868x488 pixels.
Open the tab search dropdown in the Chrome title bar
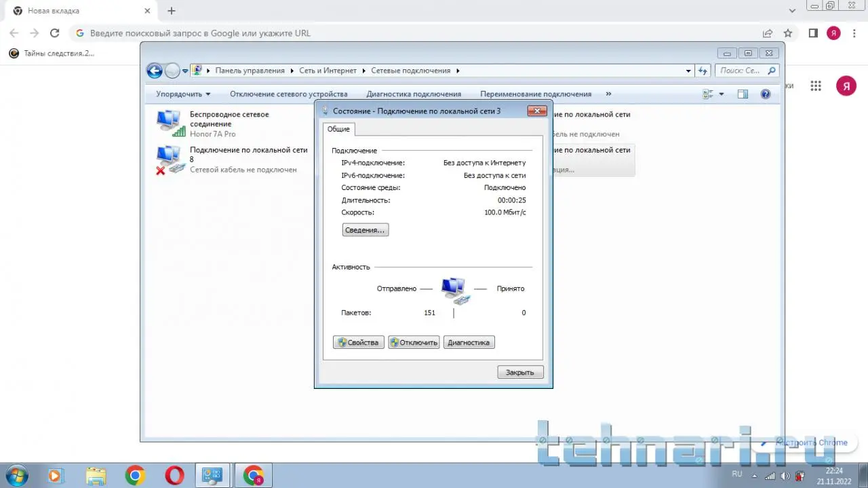[793, 11]
